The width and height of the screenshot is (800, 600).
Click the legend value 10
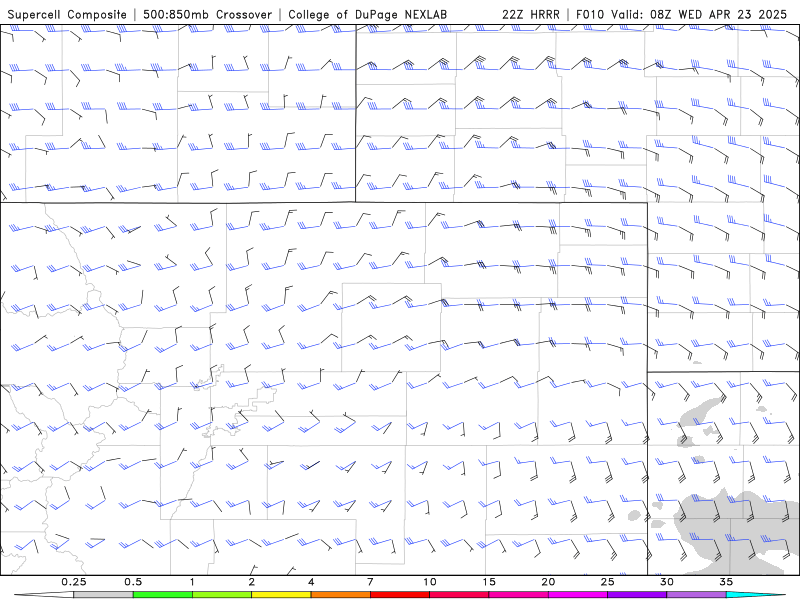tap(430, 582)
